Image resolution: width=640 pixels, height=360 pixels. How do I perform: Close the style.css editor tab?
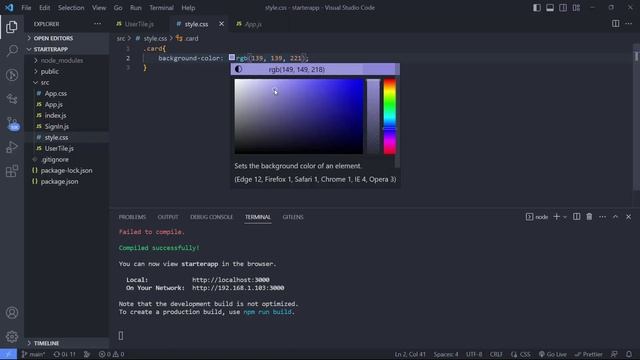[x=221, y=24]
